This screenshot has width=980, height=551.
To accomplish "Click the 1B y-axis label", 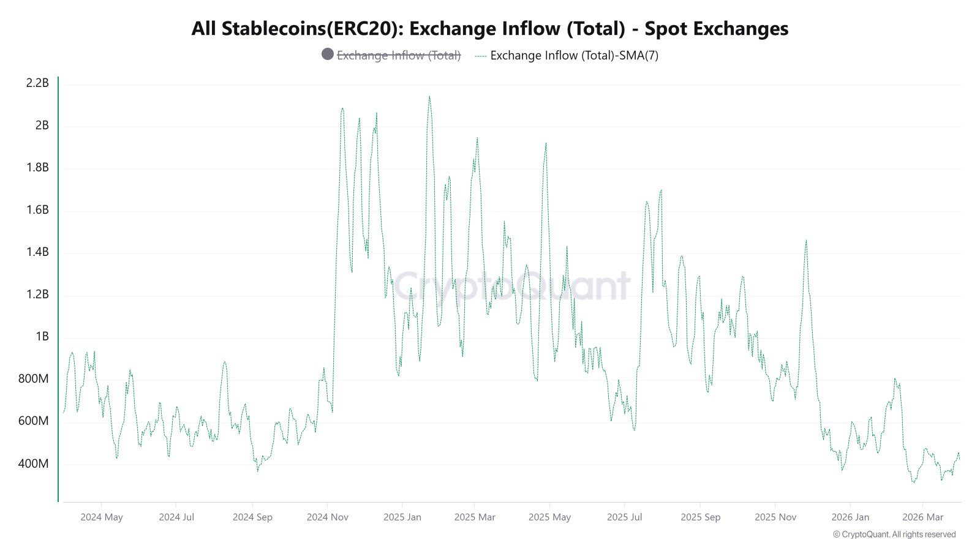I will pyautogui.click(x=42, y=337).
